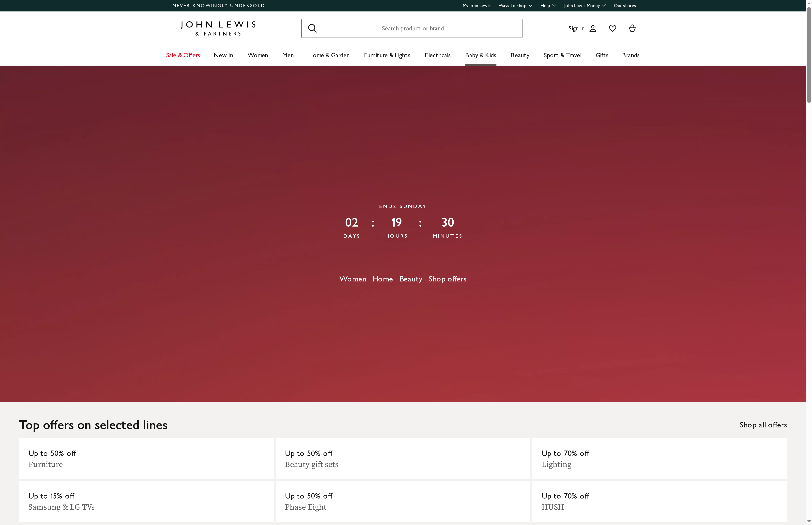
Task: Select the Samsung & LG TVs offer tile
Action: (147, 501)
